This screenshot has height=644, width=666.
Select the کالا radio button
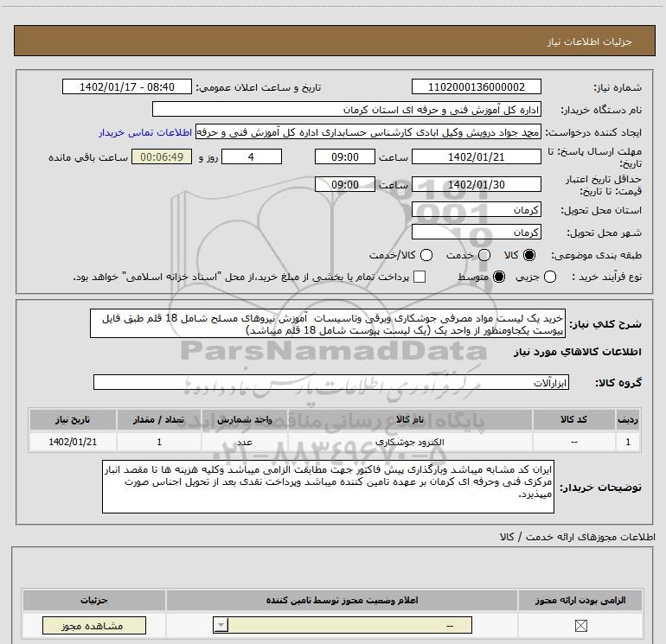coord(529,255)
